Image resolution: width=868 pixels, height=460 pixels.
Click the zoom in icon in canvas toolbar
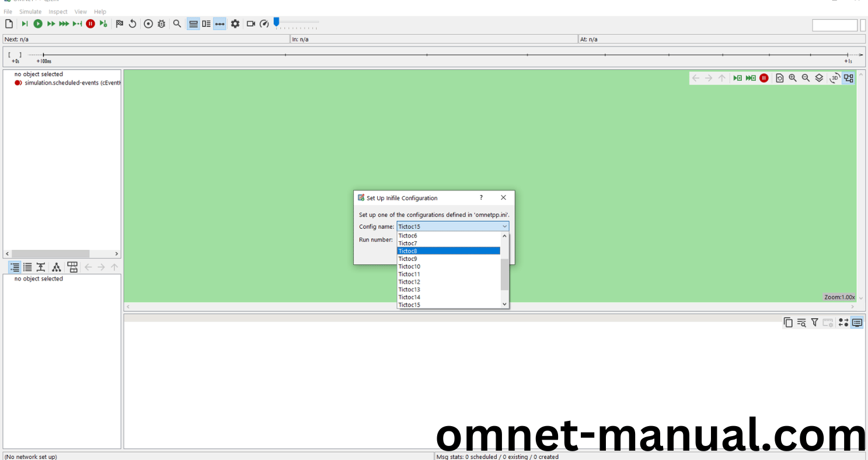793,78
